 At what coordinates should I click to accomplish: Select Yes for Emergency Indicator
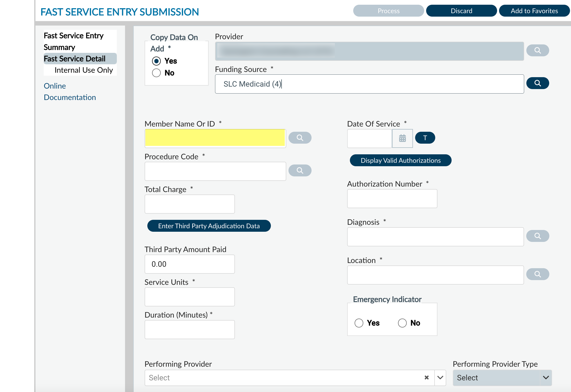pos(359,323)
